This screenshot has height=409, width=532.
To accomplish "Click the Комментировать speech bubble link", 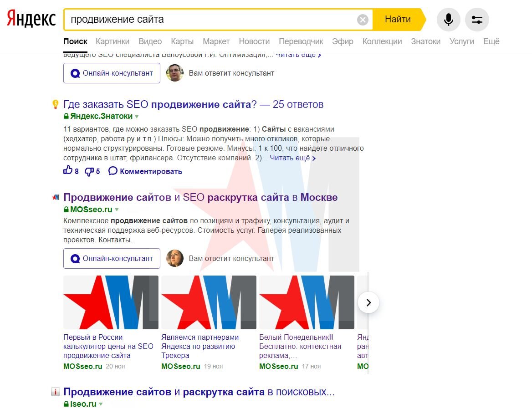I will pos(145,171).
